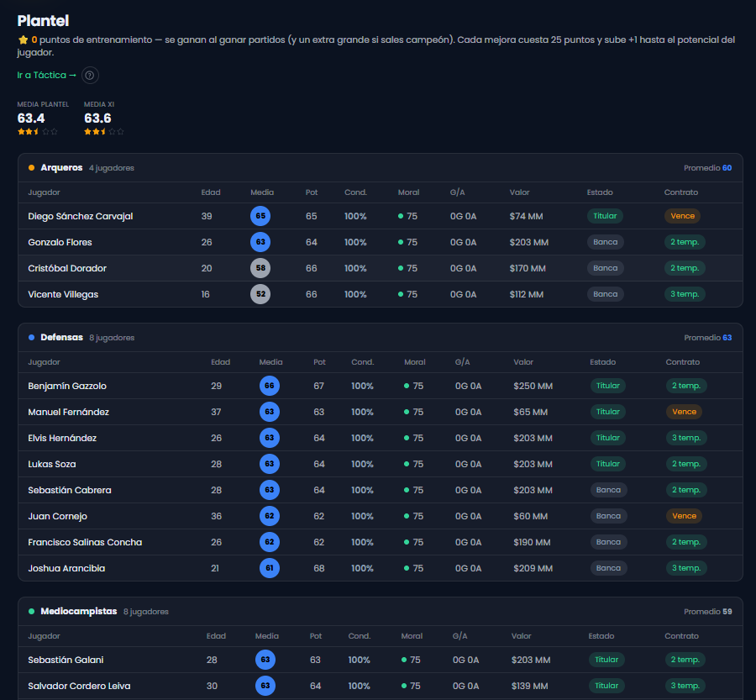Click the Edad column header in Mediocampistas table
Image resolution: width=756 pixels, height=700 pixels.
point(216,636)
